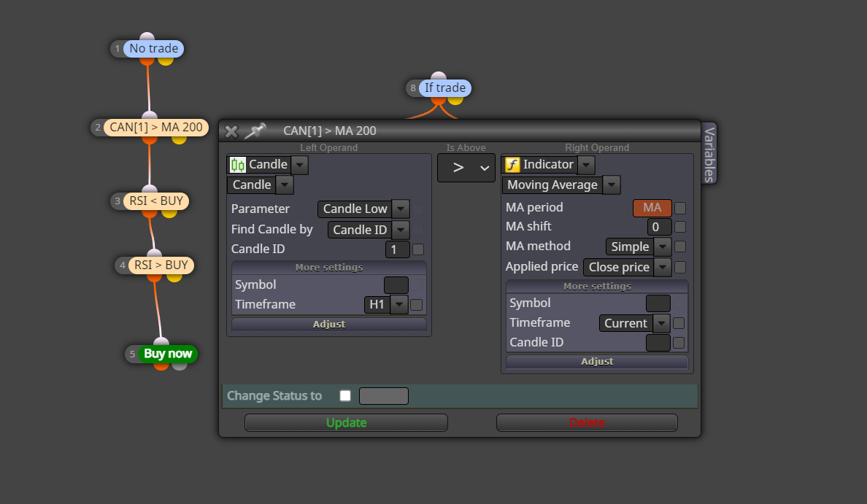
Task: Click the Candle icon in Left Operand
Action: coord(238,165)
